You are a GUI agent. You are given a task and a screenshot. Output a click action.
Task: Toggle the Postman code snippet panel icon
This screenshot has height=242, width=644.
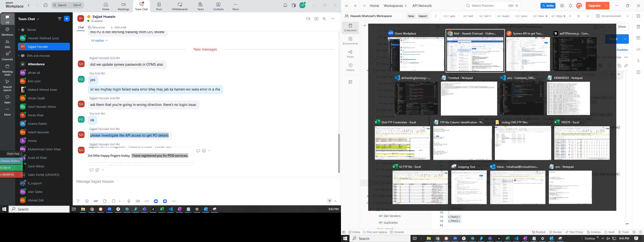pos(638,49)
